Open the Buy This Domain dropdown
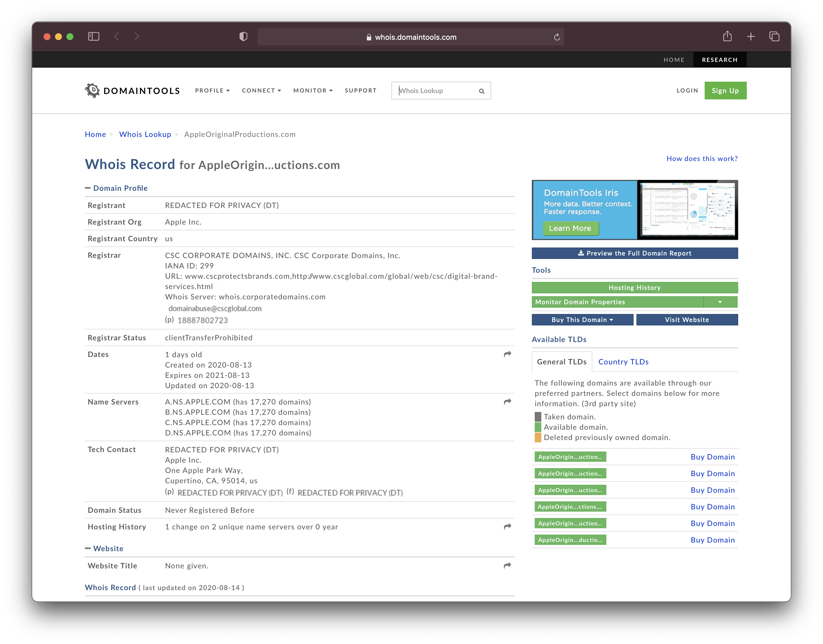823x644 pixels. 582,320
